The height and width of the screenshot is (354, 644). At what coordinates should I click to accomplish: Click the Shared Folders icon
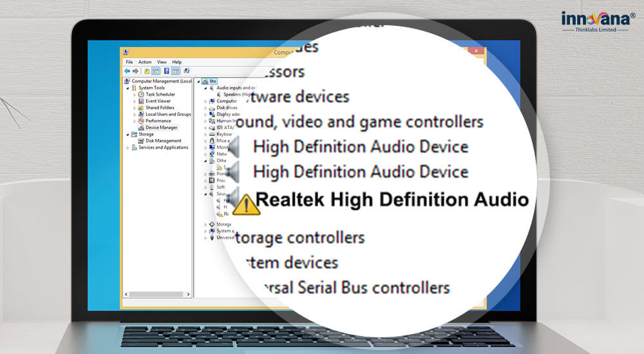(x=141, y=107)
